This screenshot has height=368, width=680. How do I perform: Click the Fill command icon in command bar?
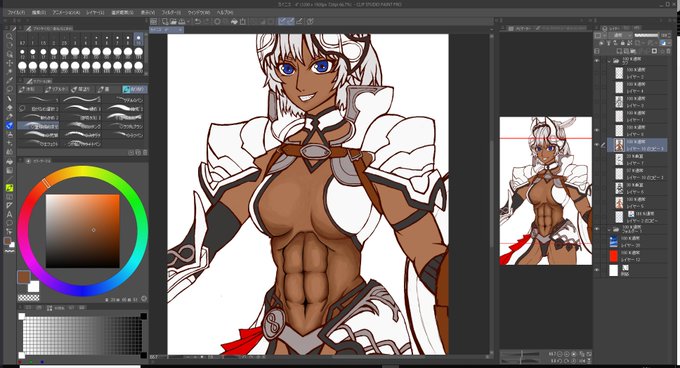tap(235, 21)
